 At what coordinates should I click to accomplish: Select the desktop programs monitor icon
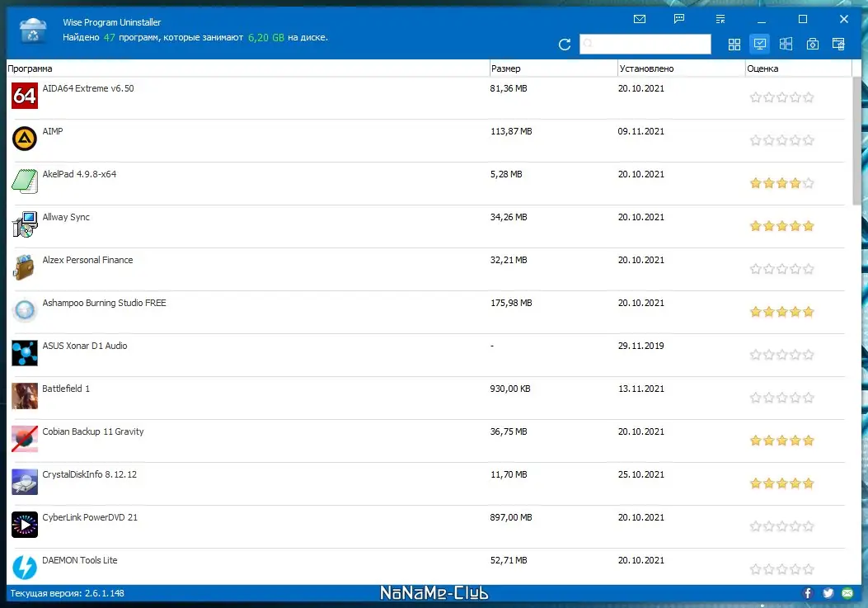[760, 44]
